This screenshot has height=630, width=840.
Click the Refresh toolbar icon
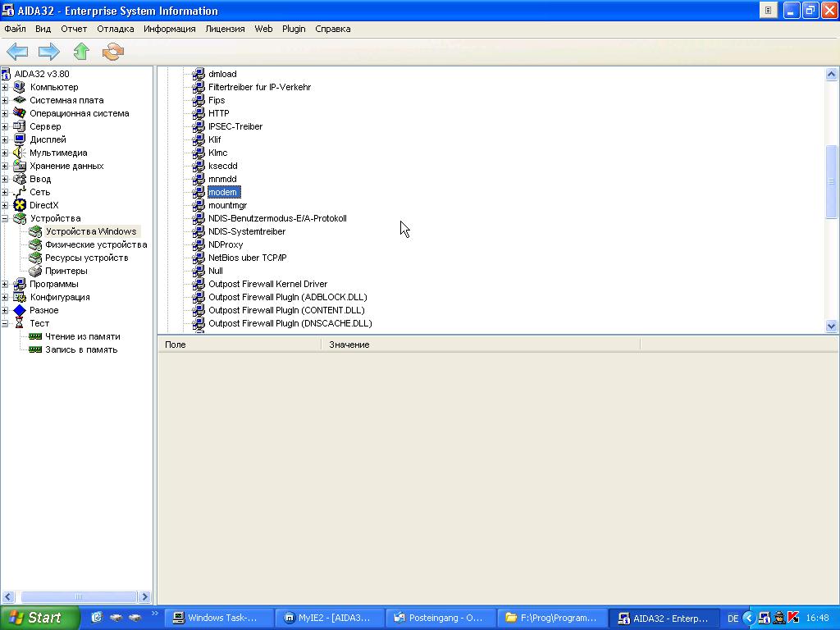113,52
